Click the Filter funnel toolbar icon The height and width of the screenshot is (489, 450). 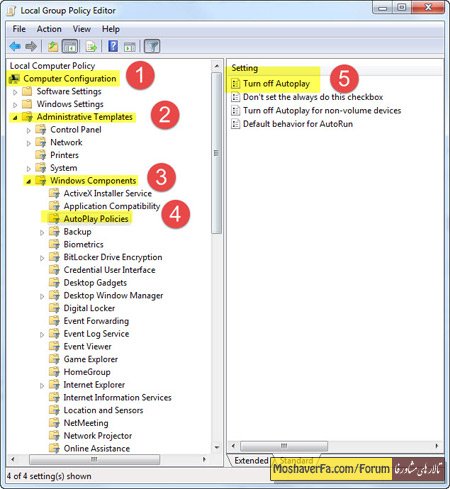(x=152, y=46)
